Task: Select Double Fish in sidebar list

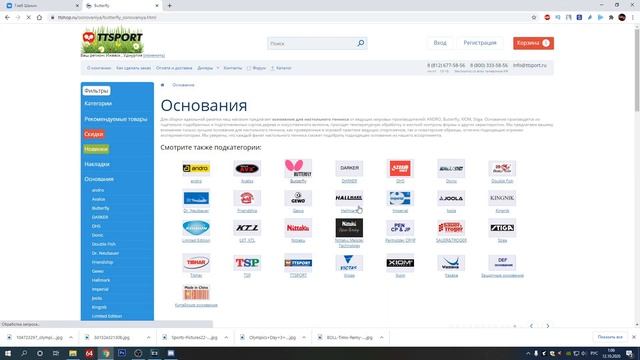Action: click(104, 244)
